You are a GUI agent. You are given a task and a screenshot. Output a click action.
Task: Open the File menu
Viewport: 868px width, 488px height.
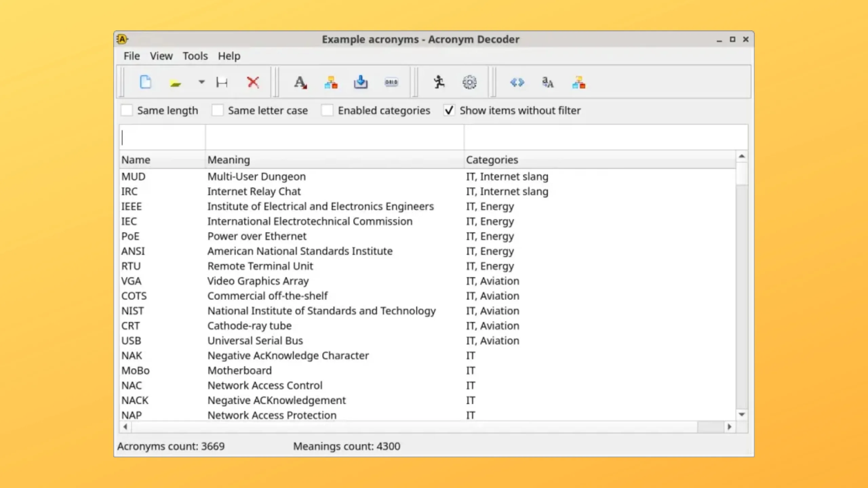(x=132, y=56)
